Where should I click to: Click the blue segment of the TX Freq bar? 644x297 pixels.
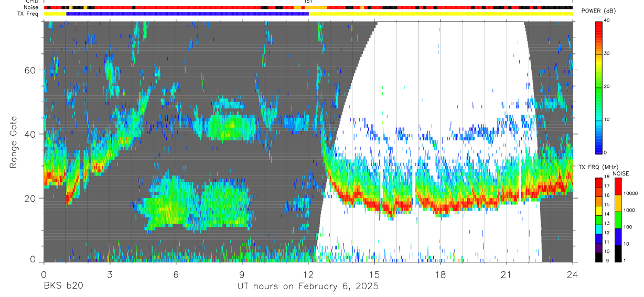click(x=187, y=14)
